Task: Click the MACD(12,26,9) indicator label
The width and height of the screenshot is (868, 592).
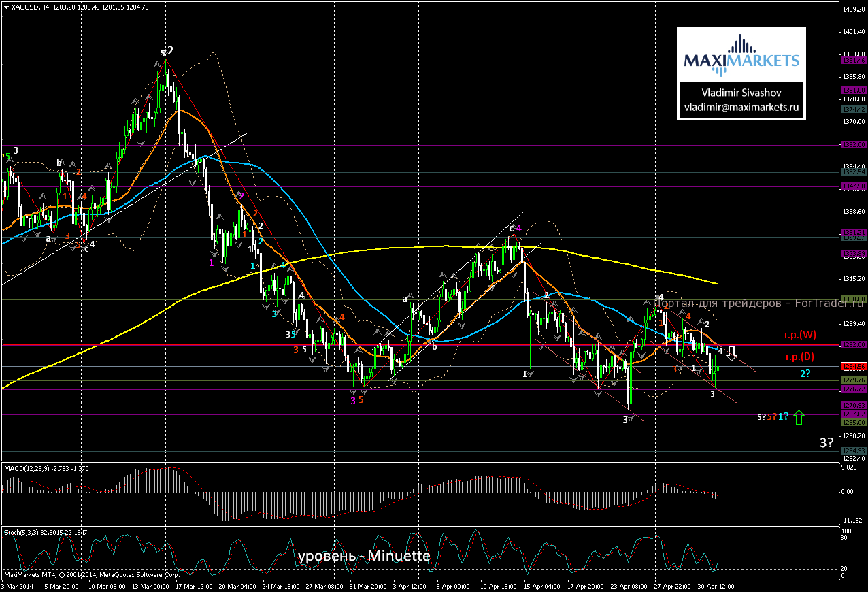Action: pyautogui.click(x=39, y=469)
